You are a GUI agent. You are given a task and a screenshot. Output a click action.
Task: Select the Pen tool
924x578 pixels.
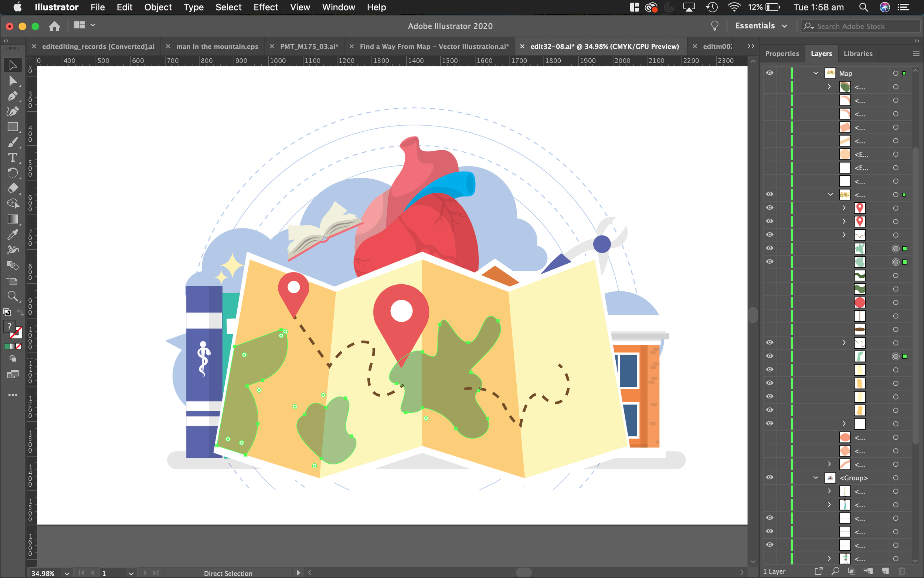[13, 96]
